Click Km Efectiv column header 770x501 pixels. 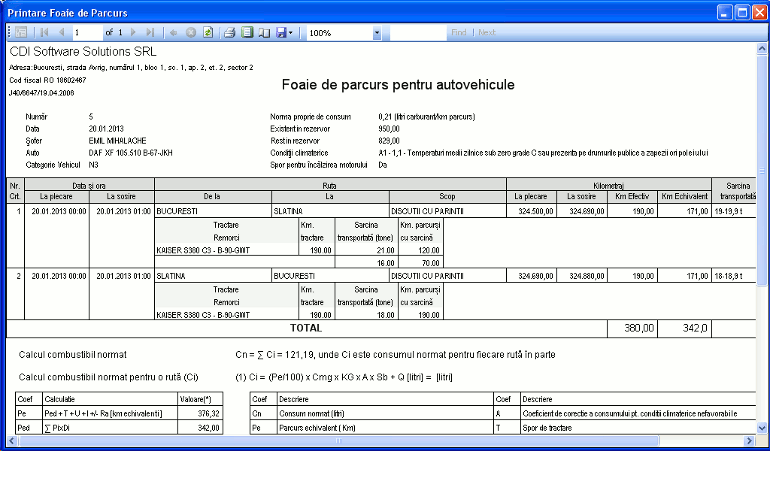[x=632, y=196]
